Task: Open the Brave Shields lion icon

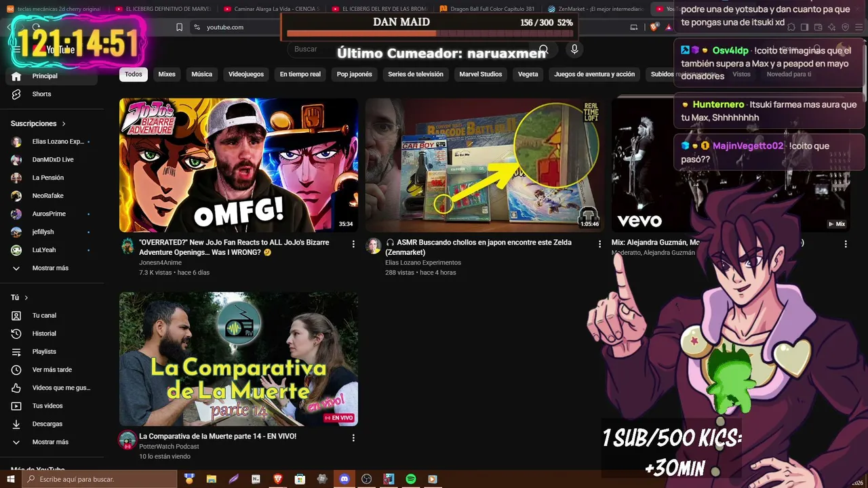Action: tap(654, 27)
